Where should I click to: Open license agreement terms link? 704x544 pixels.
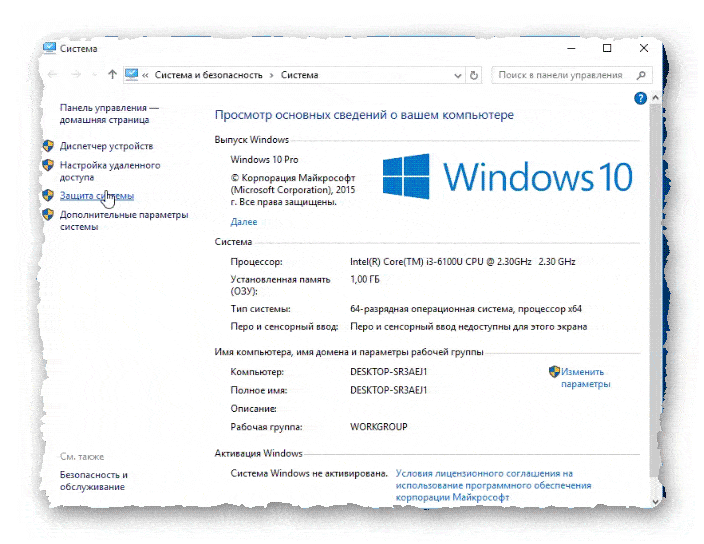coord(493,485)
